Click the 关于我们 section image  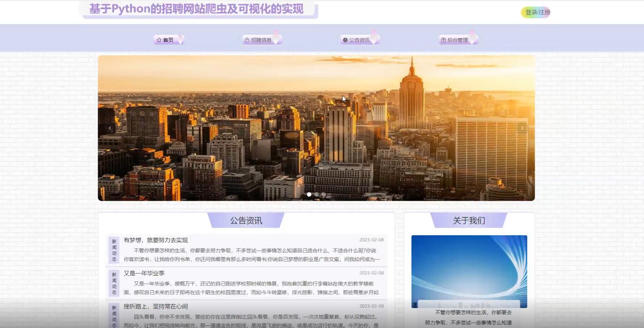(469, 271)
